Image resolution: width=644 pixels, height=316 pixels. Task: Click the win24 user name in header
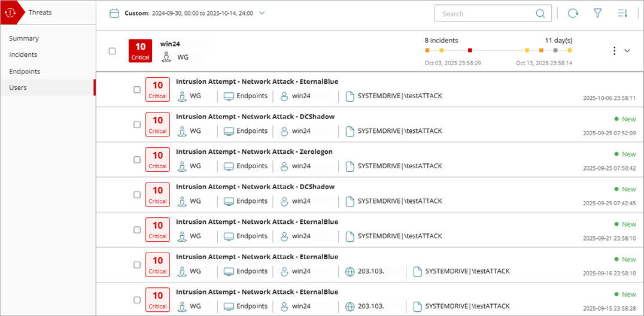click(x=170, y=44)
